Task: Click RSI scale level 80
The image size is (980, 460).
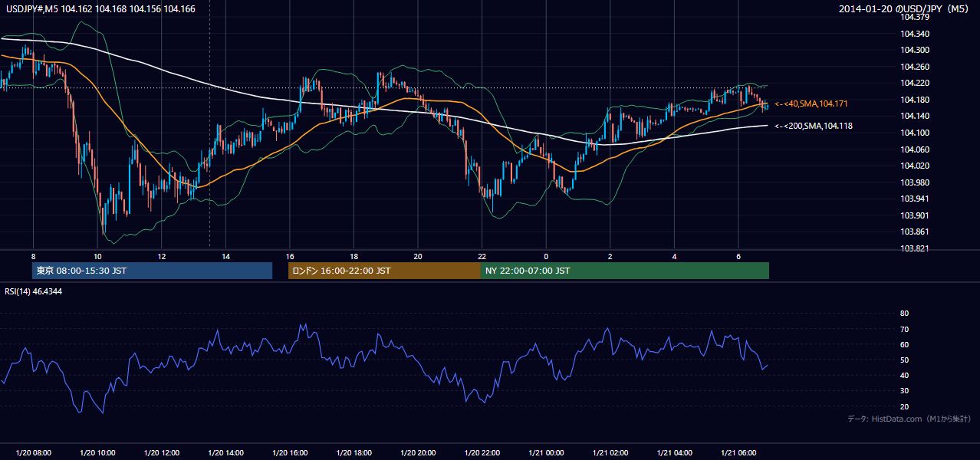Action: click(x=904, y=314)
